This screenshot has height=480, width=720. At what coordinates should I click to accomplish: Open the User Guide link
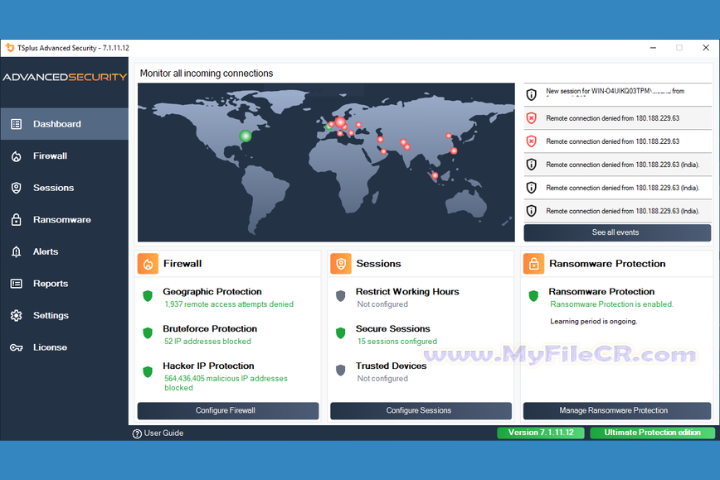tap(163, 433)
